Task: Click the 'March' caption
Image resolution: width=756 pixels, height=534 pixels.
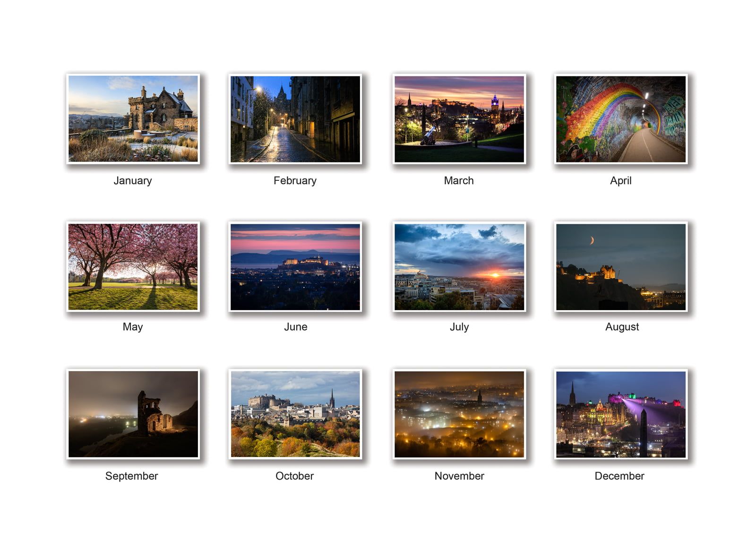Action: tap(459, 181)
